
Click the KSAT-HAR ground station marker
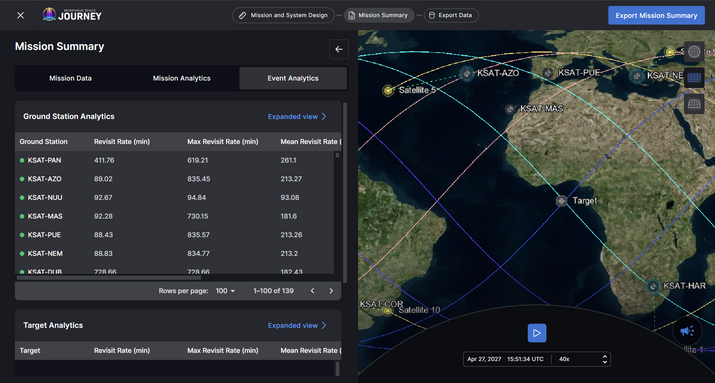pos(653,286)
